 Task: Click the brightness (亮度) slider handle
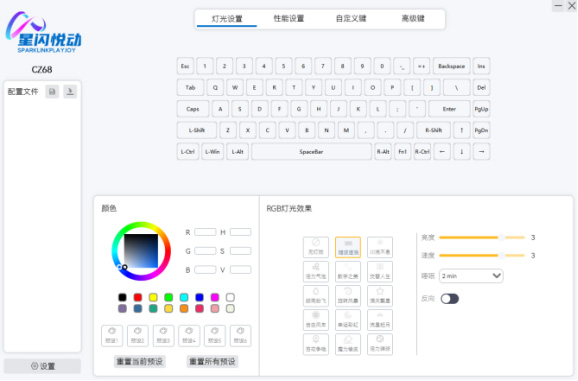tap(502, 238)
